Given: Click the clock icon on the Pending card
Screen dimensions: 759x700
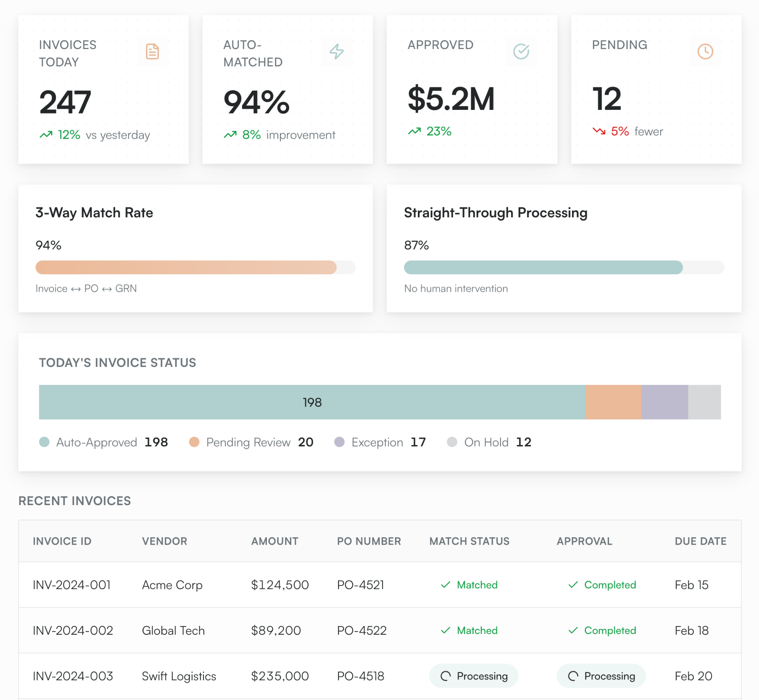Looking at the screenshot, I should pos(705,51).
